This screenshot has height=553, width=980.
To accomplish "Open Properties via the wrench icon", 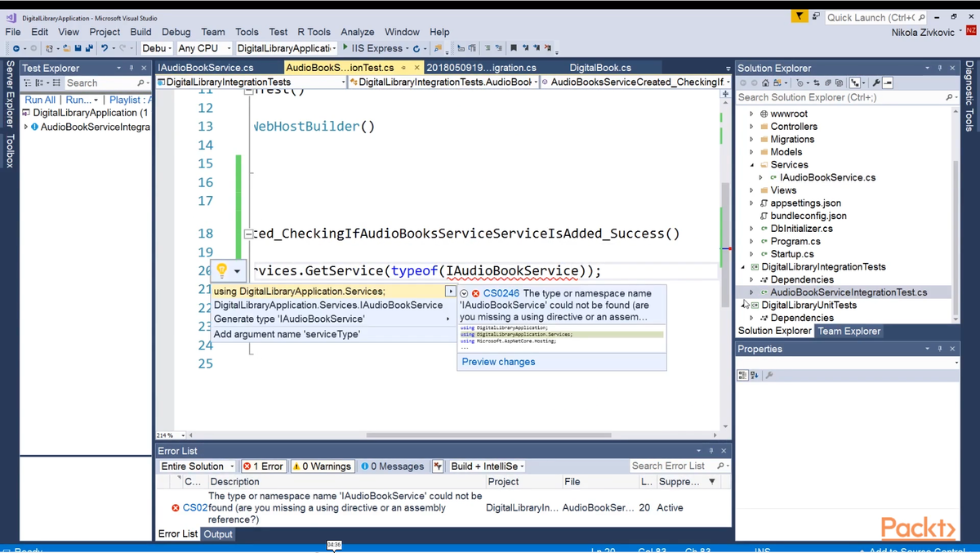I will point(876,83).
